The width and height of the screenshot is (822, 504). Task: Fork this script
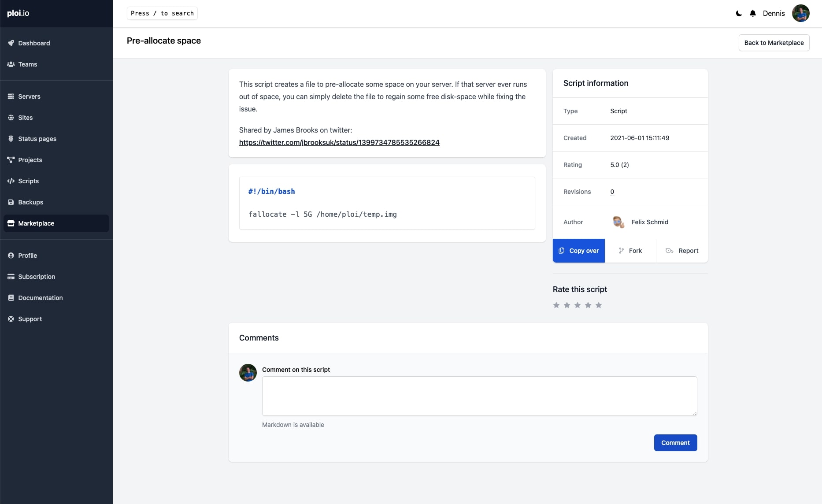630,250
